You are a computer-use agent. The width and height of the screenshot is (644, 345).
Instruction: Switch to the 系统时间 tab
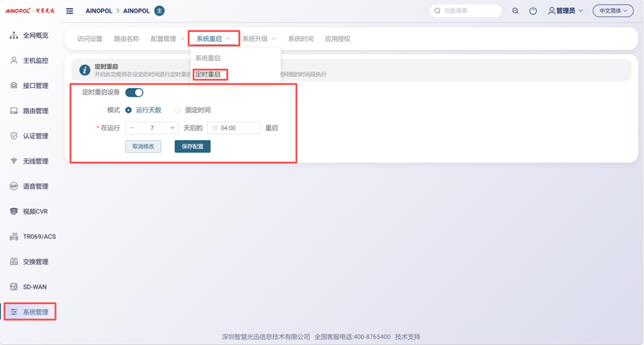[x=301, y=39]
